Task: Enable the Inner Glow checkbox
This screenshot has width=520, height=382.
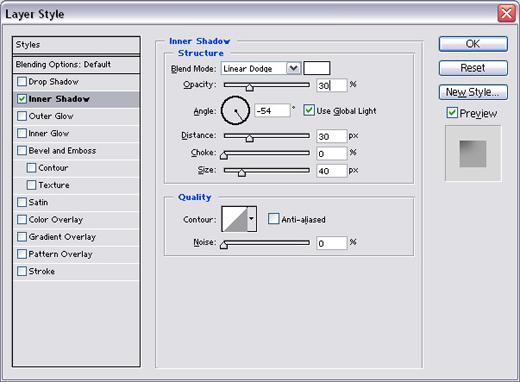Action: [22, 133]
